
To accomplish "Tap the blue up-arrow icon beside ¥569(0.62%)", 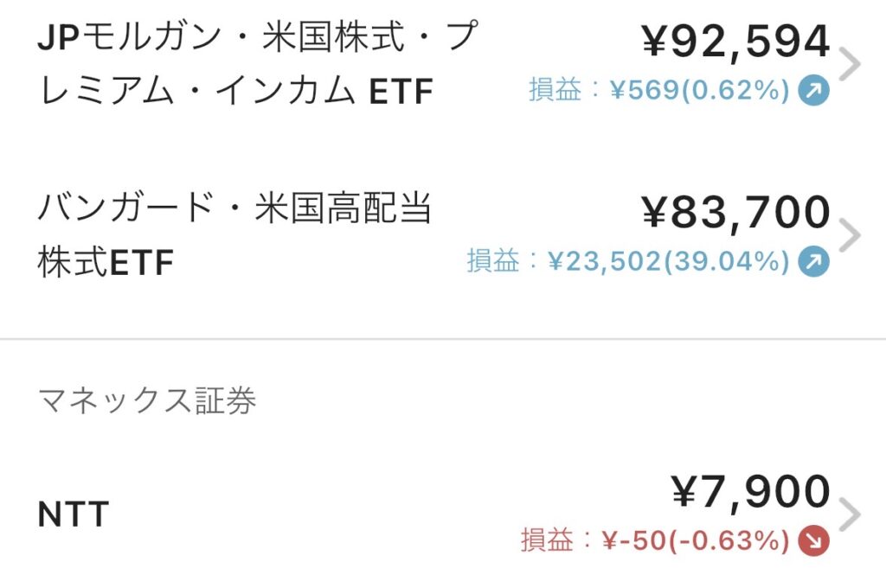I will click(813, 91).
